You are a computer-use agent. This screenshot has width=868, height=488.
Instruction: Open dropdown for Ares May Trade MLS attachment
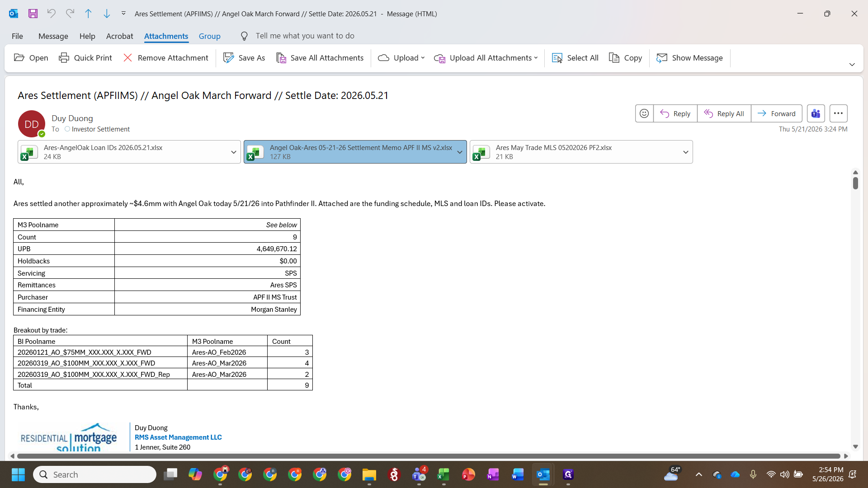click(x=686, y=152)
